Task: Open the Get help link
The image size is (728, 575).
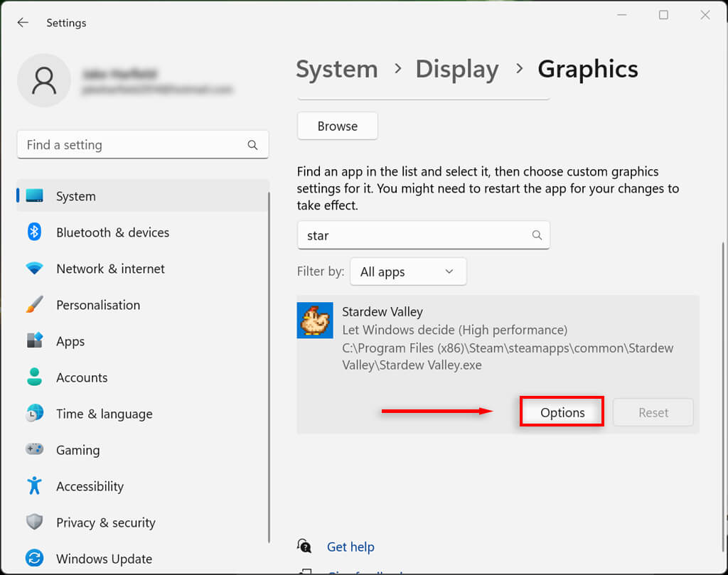Action: coord(350,547)
